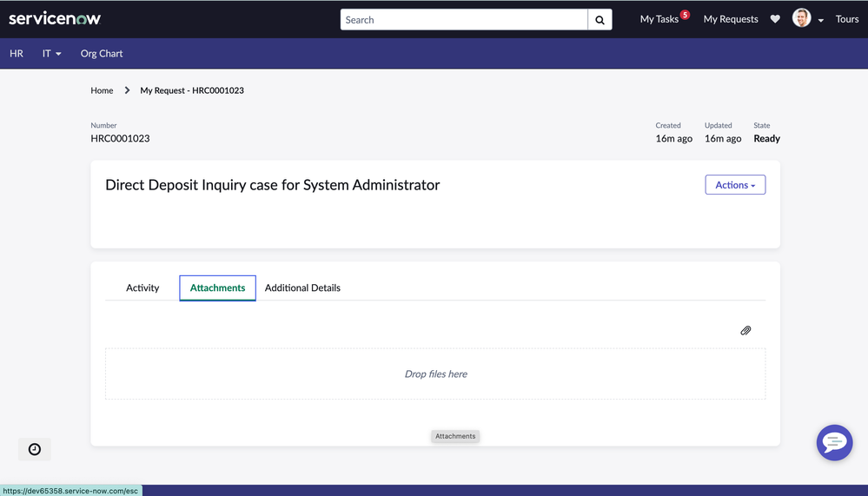
Task: Go to My Tasks
Action: (x=659, y=19)
